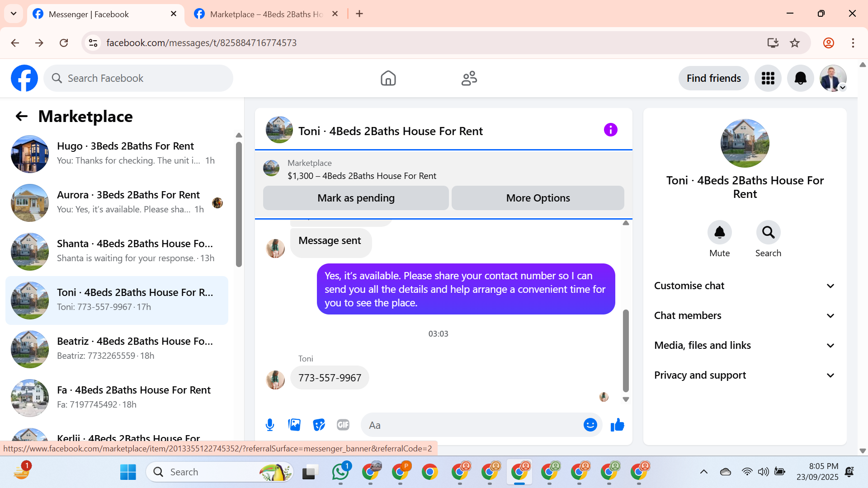Close the Marketplace browser tab
Screen dimensions: 868x488
click(335, 14)
